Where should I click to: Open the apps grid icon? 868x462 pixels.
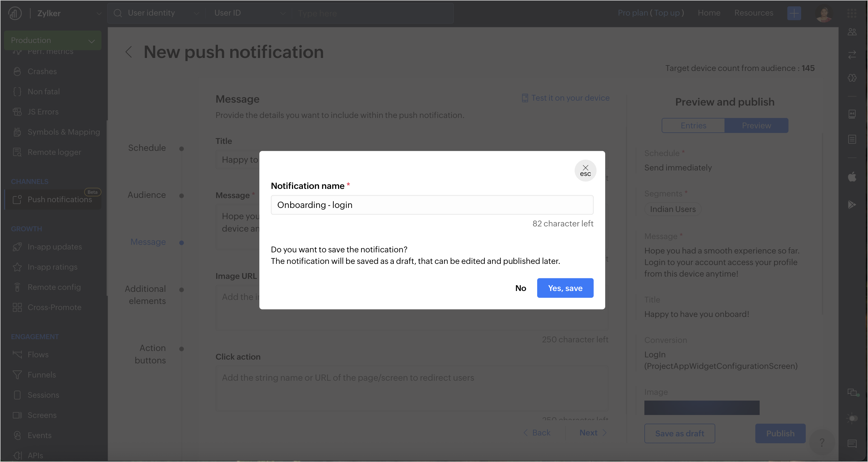[x=852, y=13]
